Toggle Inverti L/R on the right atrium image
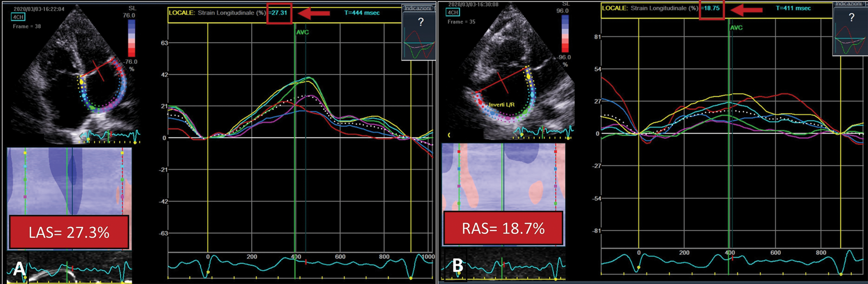The height and width of the screenshot is (284, 868). pyautogui.click(x=502, y=105)
